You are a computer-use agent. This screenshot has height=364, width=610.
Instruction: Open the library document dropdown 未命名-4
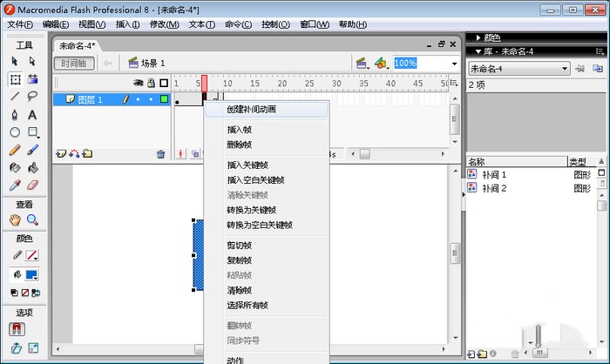click(x=518, y=68)
